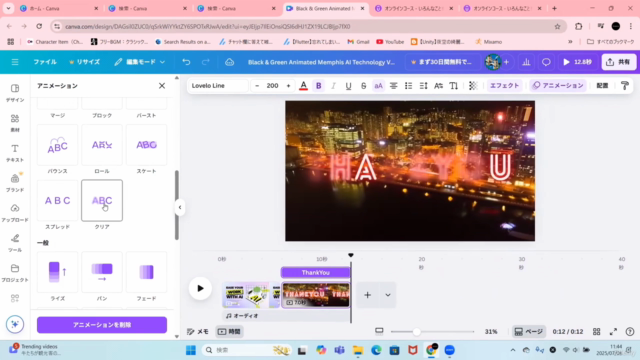Viewport: 640px width, 360px height.
Task: Open transparency settings
Action: point(473,86)
